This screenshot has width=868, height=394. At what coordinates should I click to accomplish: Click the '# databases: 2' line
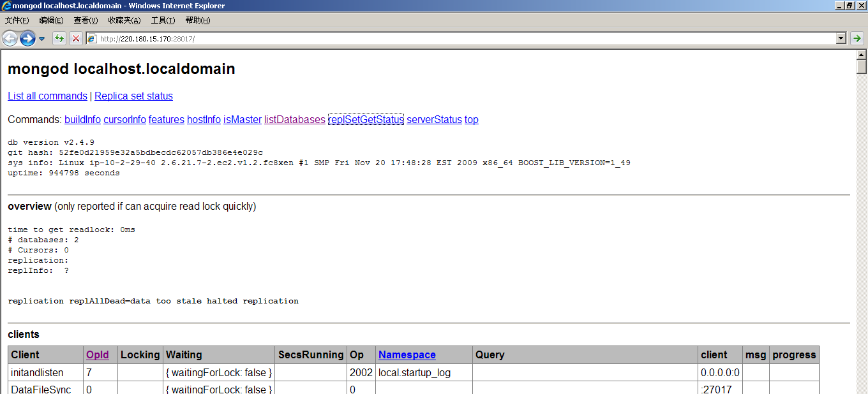click(x=43, y=240)
